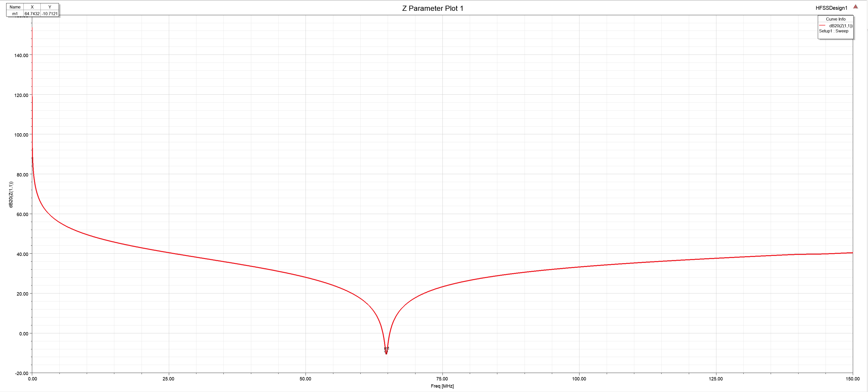Click the 140.00 y-axis tick label
Screen dimensions: 868x392
pyautogui.click(x=21, y=56)
